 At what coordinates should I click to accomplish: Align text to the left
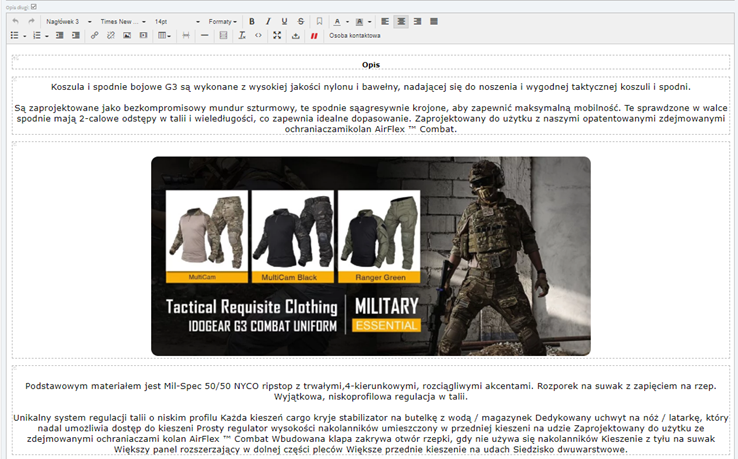[385, 21]
